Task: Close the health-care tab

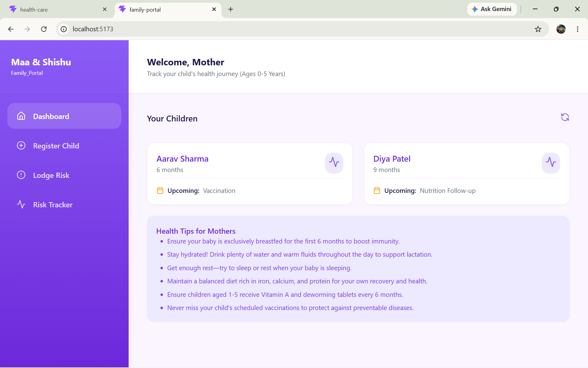Action: tap(105, 10)
